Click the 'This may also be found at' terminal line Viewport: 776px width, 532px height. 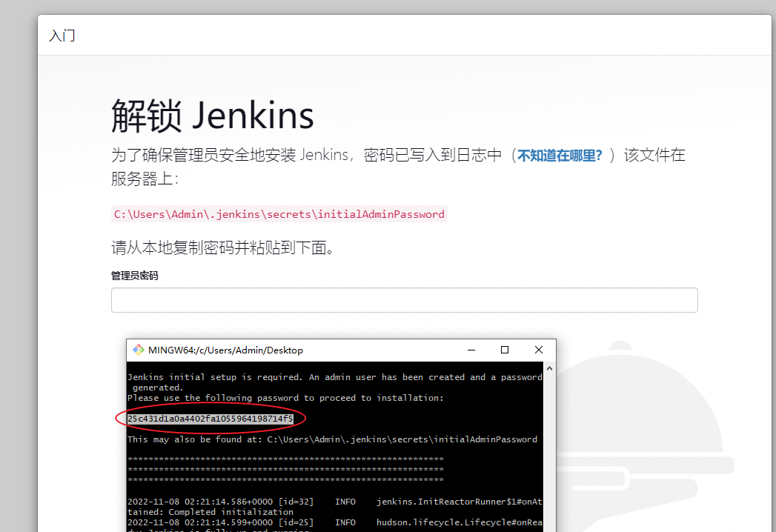pyautogui.click(x=332, y=439)
